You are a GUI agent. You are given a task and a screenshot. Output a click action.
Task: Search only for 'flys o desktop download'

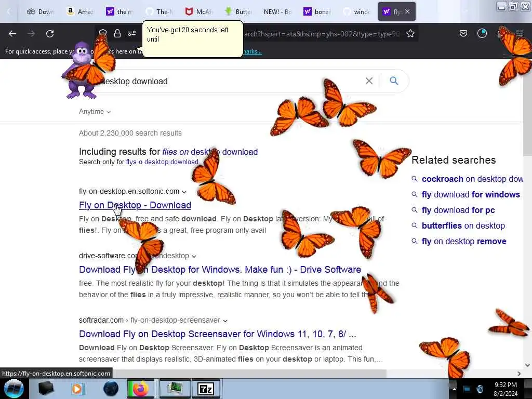point(162,162)
